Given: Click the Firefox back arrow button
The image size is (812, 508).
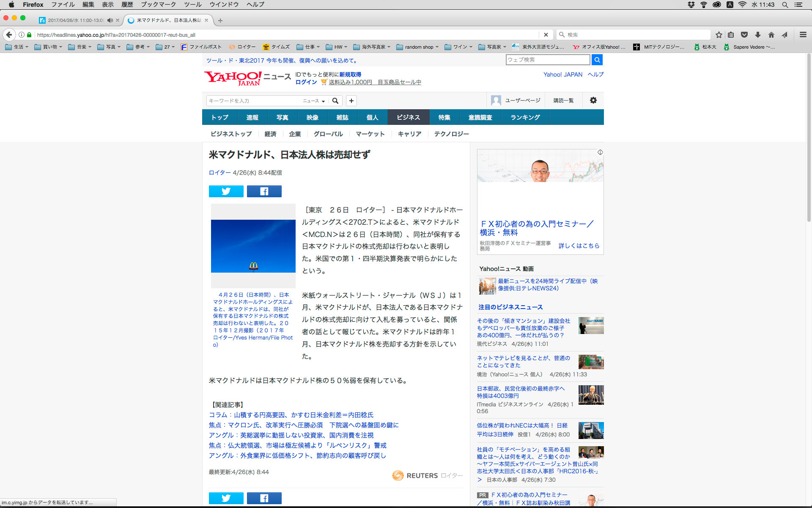Looking at the screenshot, I should [x=9, y=35].
